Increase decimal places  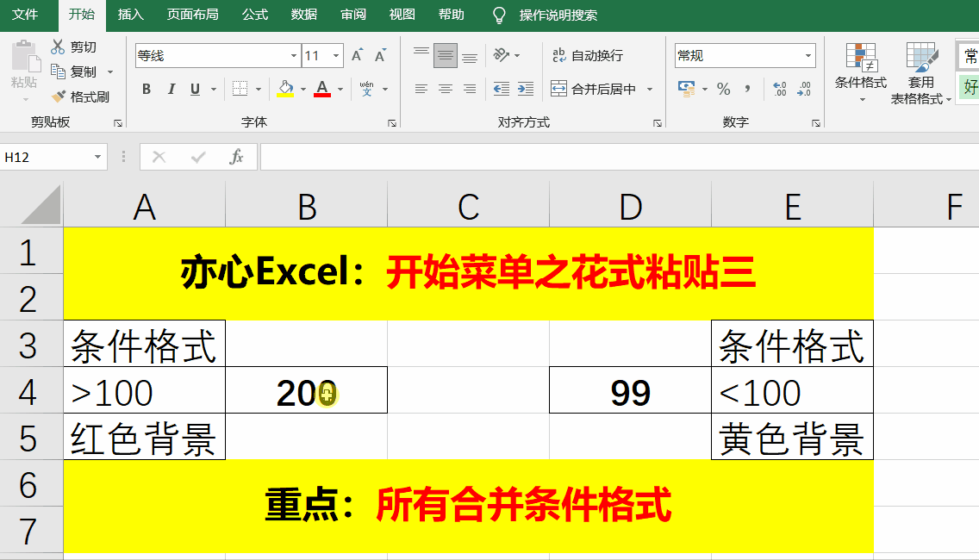click(780, 90)
